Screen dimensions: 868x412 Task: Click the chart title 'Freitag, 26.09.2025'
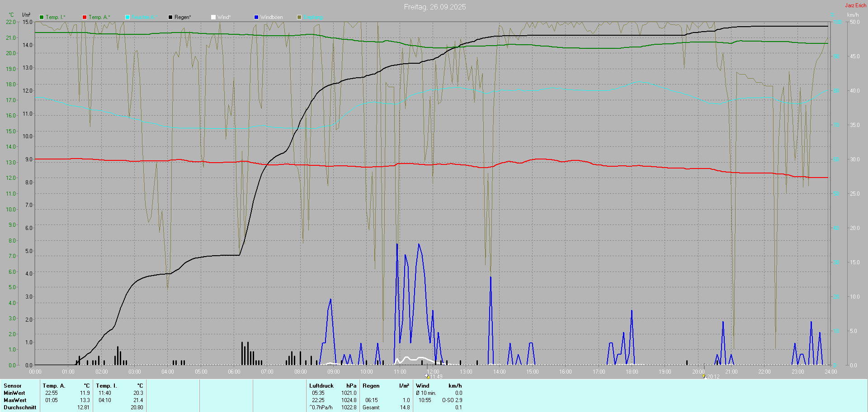click(x=435, y=7)
